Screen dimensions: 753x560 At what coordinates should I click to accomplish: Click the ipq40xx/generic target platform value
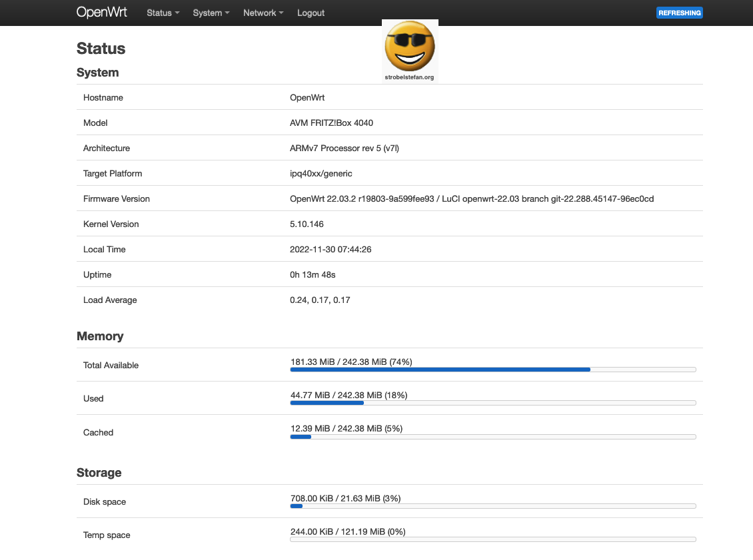point(321,173)
